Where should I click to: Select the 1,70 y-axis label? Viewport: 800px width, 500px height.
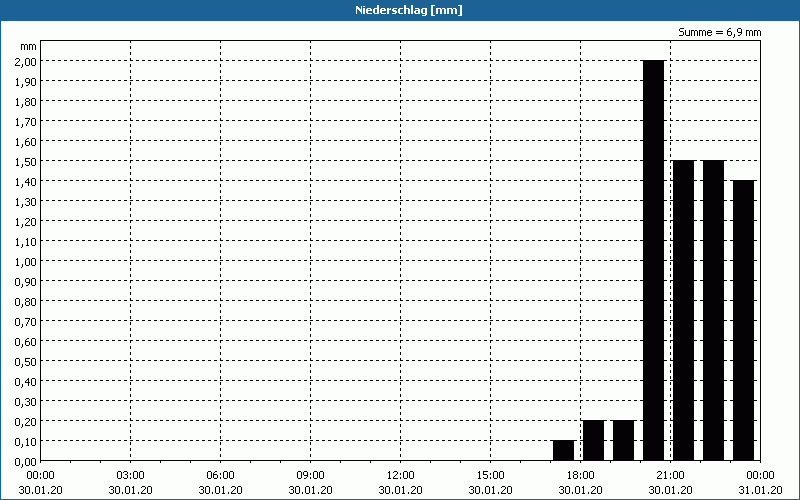[x=26, y=121]
